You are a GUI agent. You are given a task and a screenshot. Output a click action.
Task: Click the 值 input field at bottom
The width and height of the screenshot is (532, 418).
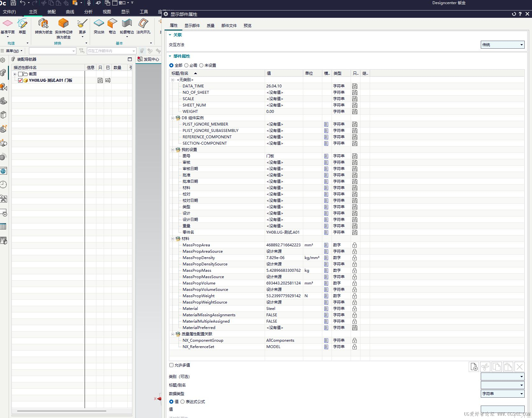(x=502, y=409)
